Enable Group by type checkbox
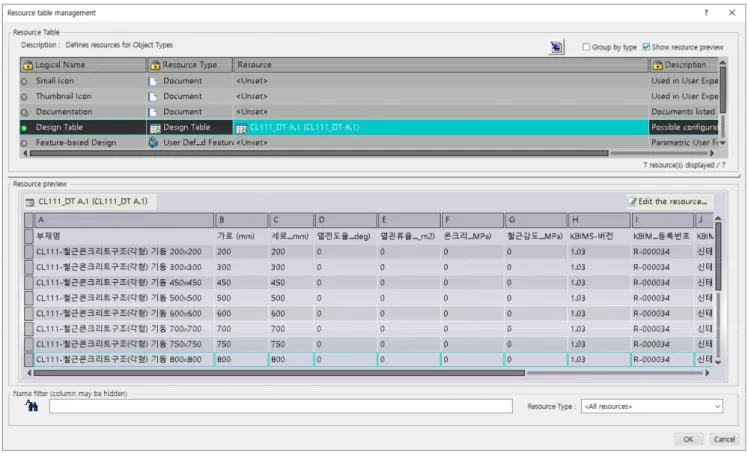 click(586, 47)
